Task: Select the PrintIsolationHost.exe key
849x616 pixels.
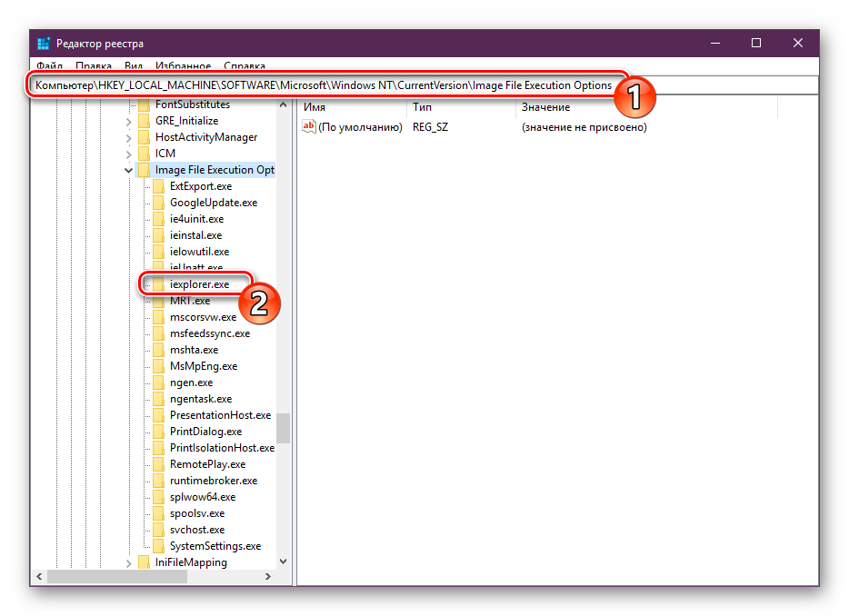Action: 222,448
